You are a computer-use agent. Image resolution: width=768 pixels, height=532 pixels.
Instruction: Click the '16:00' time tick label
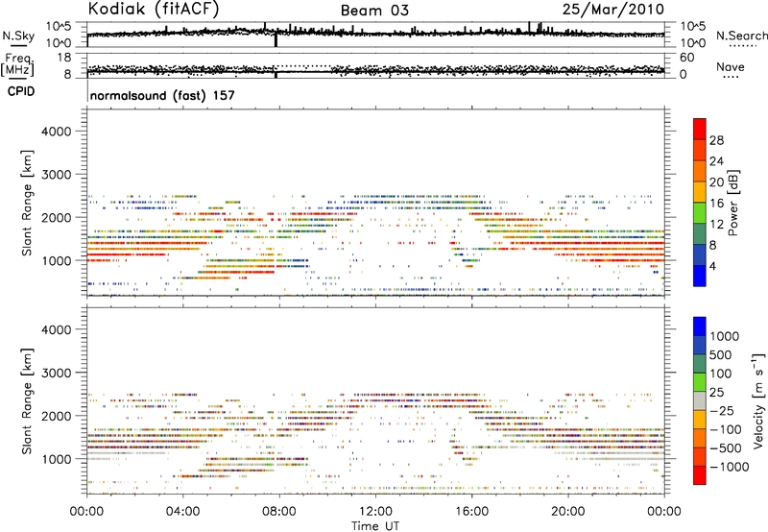point(471,512)
